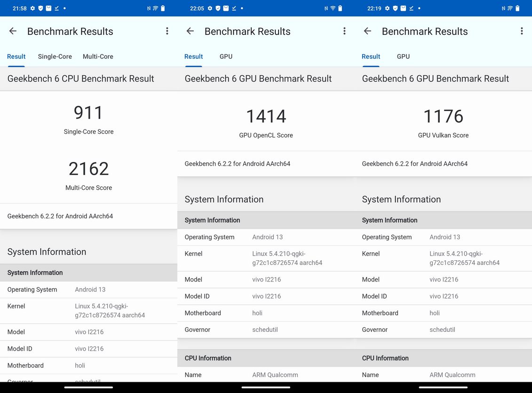
Task: Tap the 22:05 clock in status bar
Action: pyautogui.click(x=197, y=8)
